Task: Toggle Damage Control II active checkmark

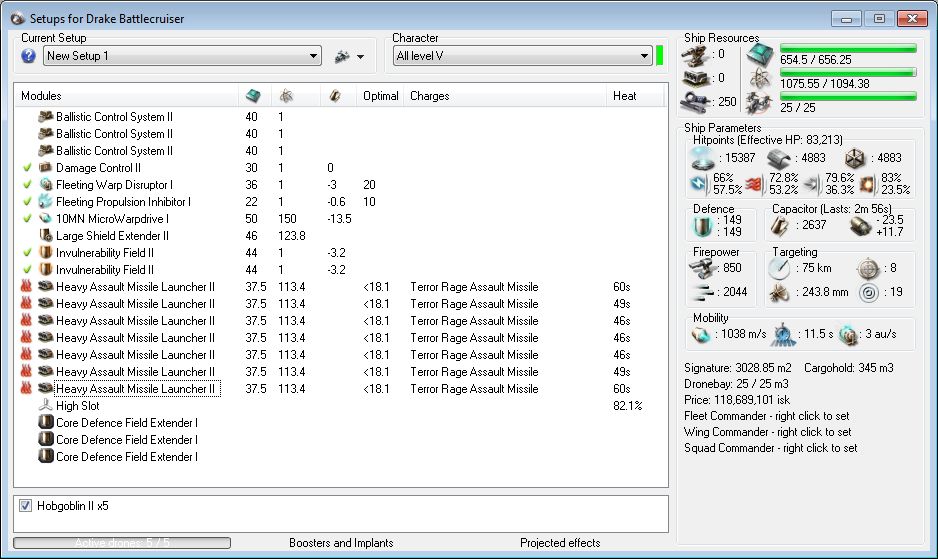Action: coord(27,168)
